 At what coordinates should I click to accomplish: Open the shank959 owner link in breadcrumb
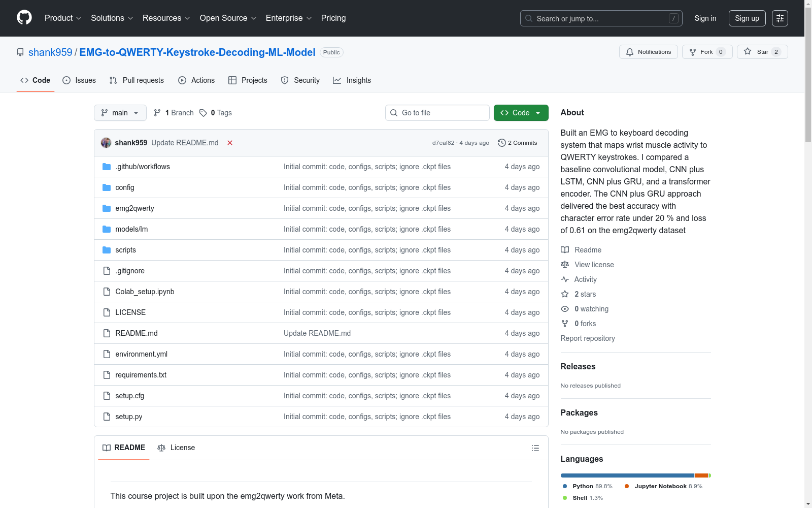coord(50,52)
